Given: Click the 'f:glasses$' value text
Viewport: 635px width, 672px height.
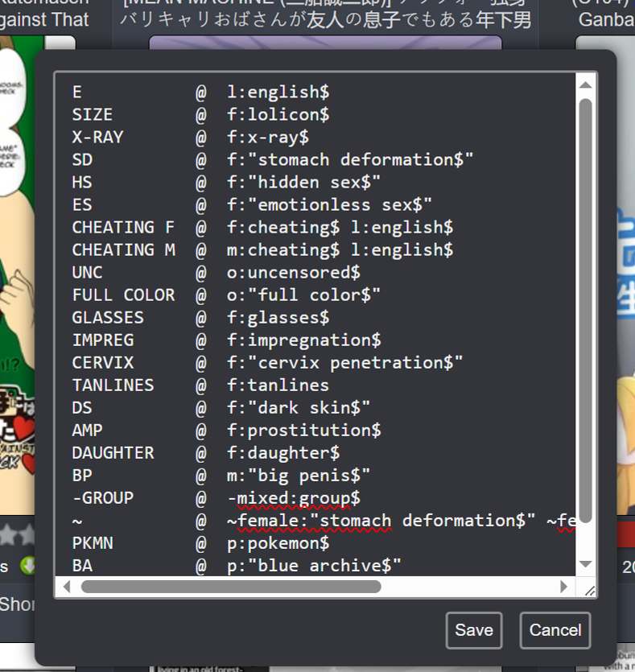Looking at the screenshot, I should (278, 318).
